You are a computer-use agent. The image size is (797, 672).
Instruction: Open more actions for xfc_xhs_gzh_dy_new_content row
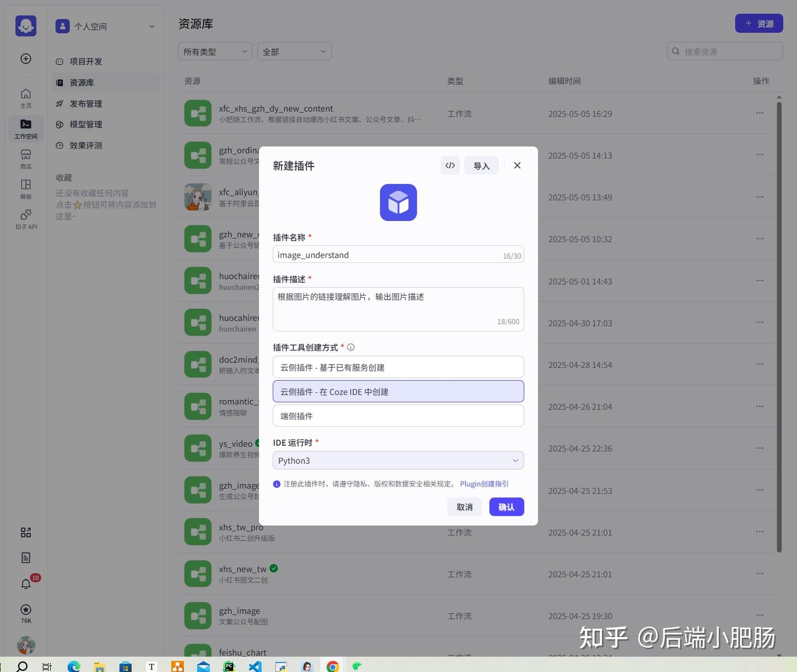(x=760, y=113)
